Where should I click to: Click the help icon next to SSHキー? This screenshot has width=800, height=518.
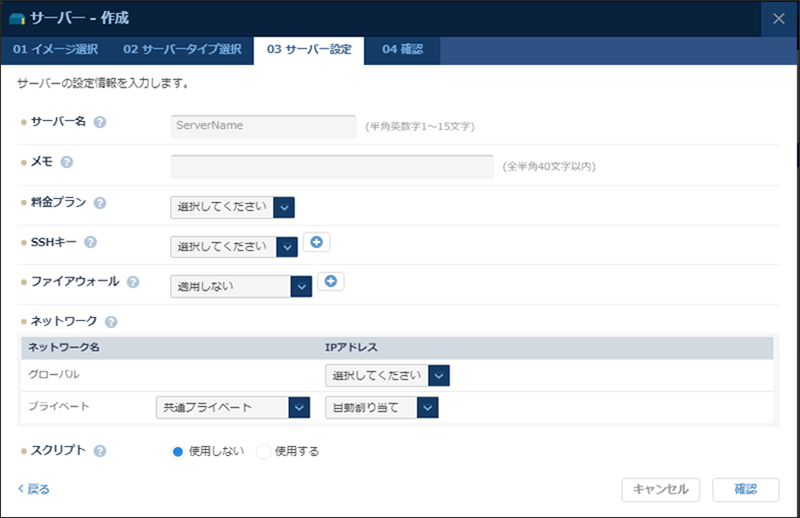point(90,242)
